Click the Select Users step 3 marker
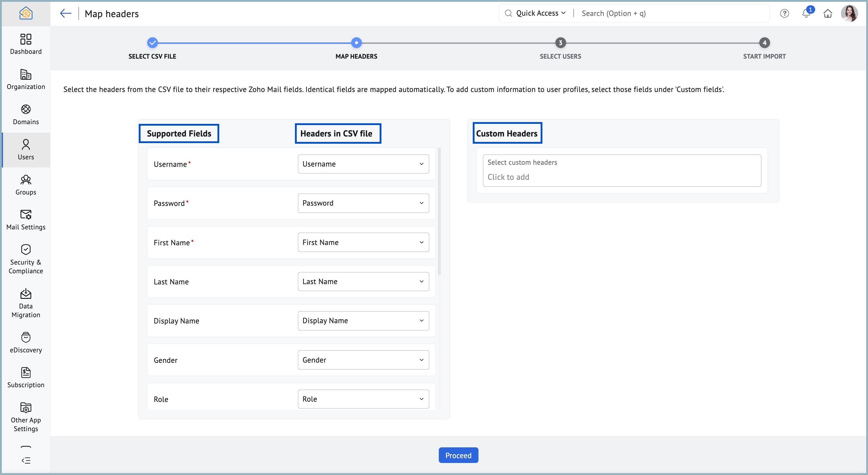The width and height of the screenshot is (868, 475). [561, 43]
